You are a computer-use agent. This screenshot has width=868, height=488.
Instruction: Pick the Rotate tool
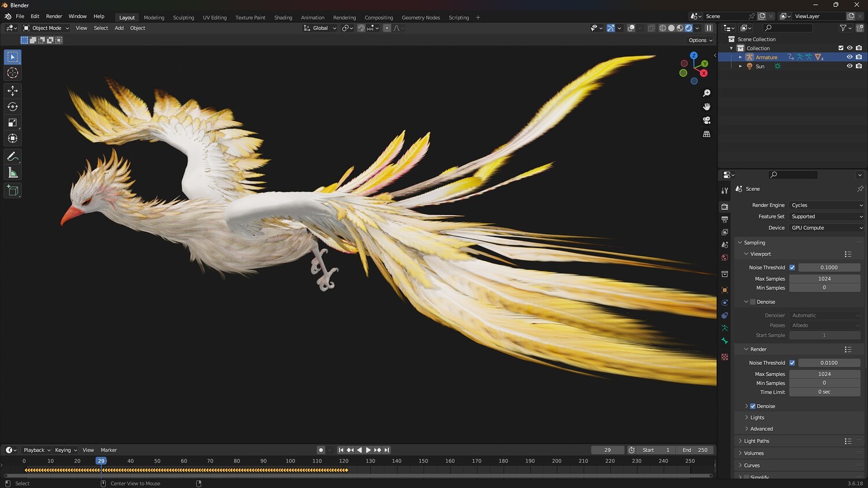[x=13, y=106]
